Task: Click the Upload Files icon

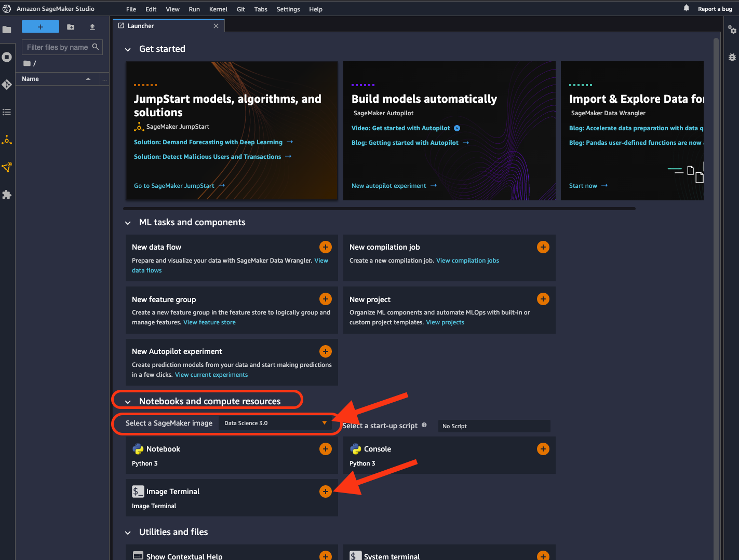Action: [x=92, y=27]
